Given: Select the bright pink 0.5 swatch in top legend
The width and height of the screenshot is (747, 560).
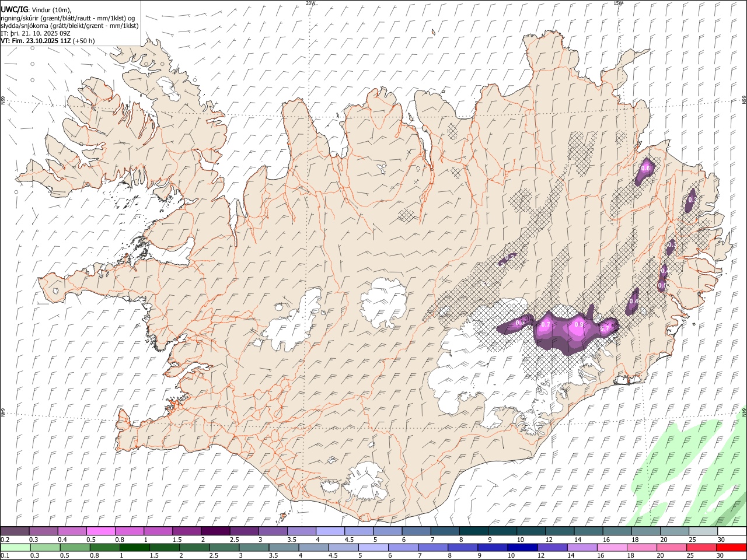Looking at the screenshot, I should (x=100, y=531).
